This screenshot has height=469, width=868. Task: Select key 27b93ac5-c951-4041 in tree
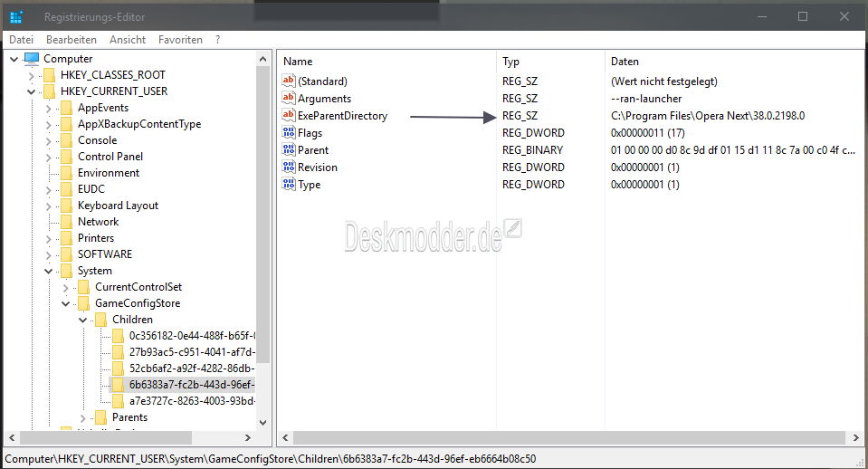pos(192,352)
